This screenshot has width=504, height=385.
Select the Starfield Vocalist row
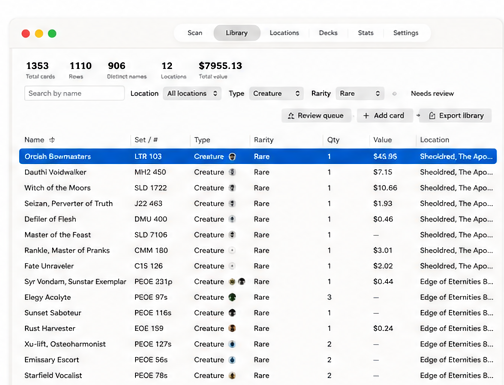pos(258,375)
